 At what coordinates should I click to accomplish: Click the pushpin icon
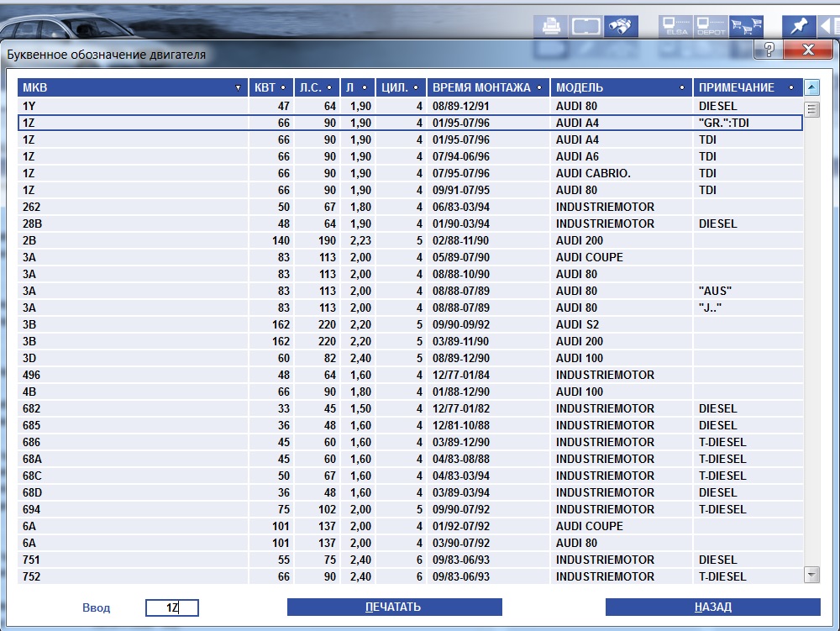pyautogui.click(x=798, y=26)
